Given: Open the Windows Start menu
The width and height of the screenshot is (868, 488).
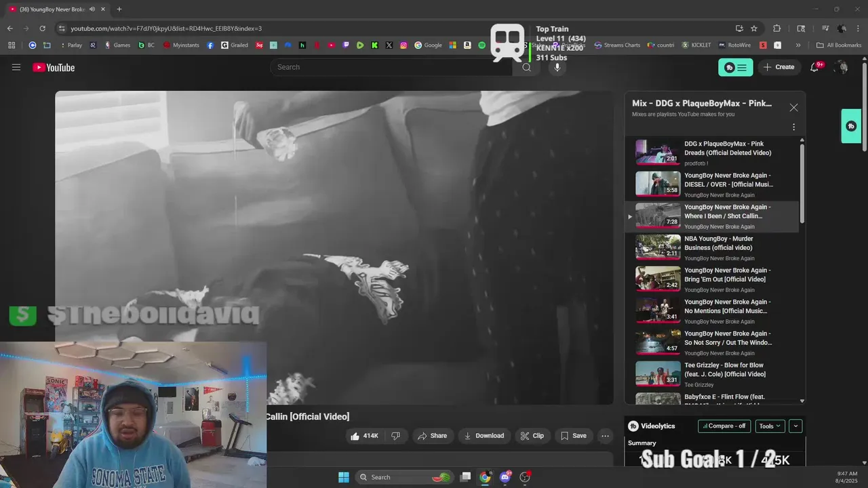Looking at the screenshot, I should pyautogui.click(x=343, y=477).
